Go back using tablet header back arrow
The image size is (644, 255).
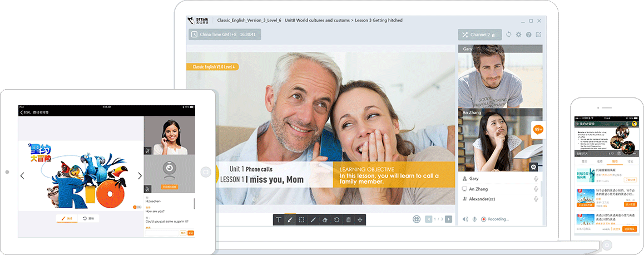pyautogui.click(x=22, y=112)
